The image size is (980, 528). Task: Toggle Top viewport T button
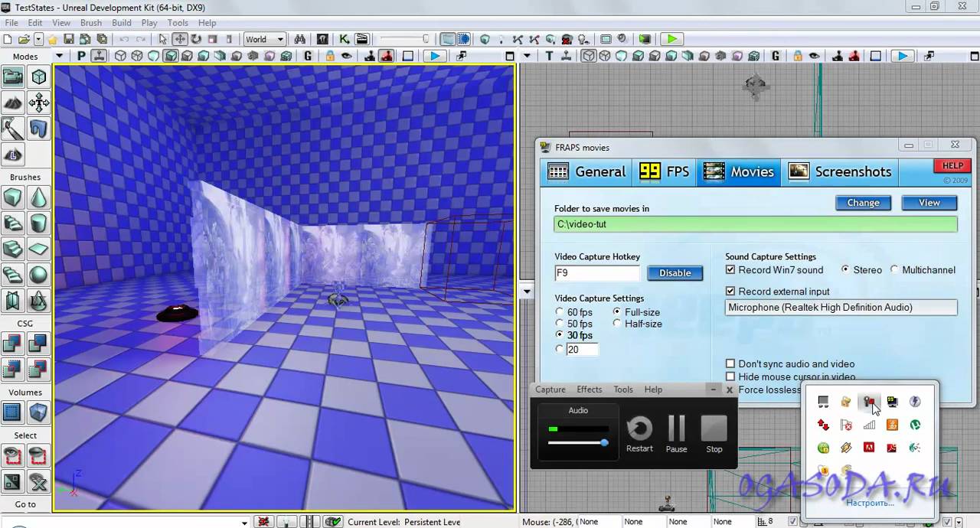549,56
